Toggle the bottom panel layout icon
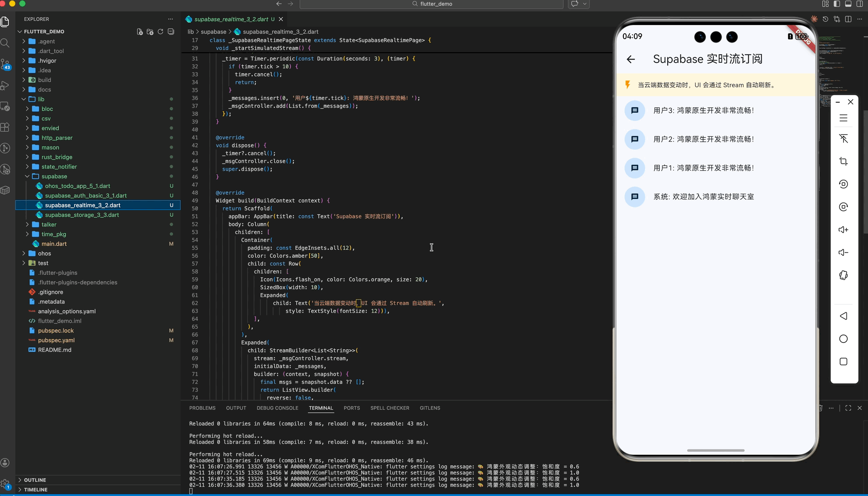The image size is (868, 496). coord(848,4)
